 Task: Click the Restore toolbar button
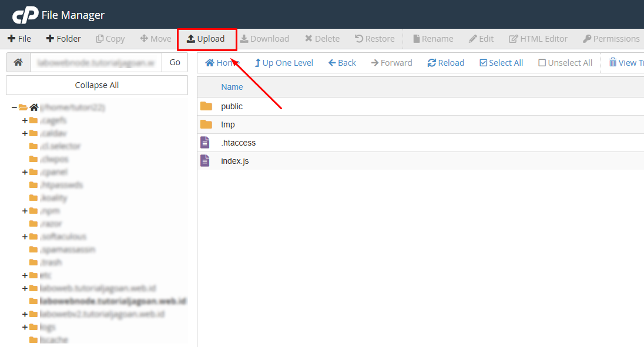374,39
